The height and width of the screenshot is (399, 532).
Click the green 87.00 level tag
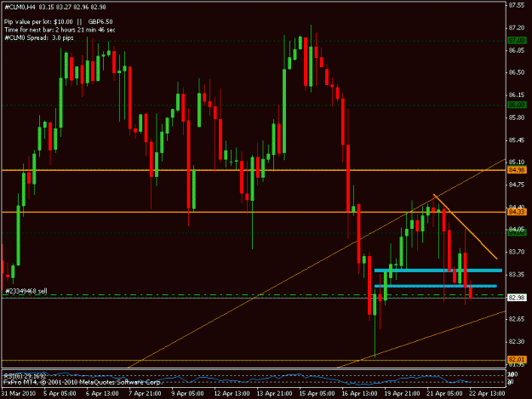coord(517,41)
